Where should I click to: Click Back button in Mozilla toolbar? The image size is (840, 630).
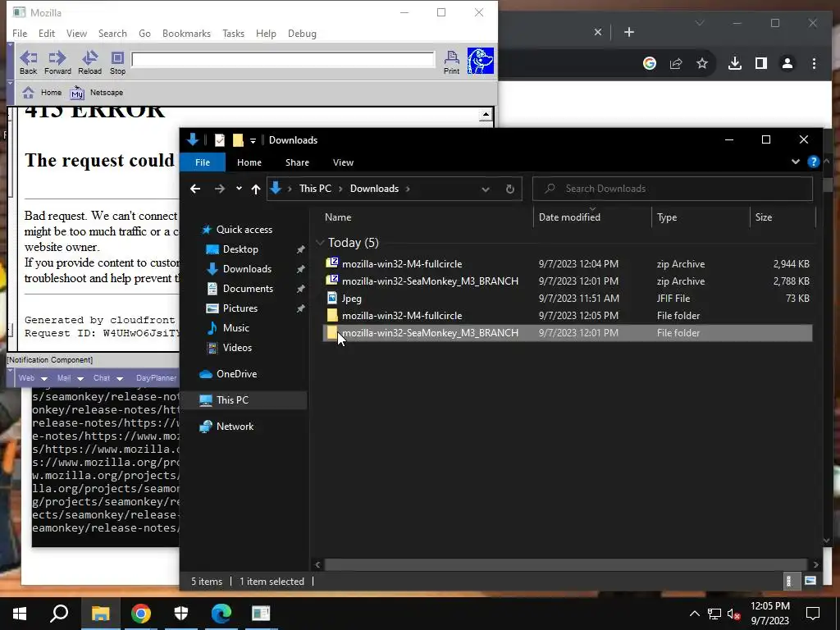[29, 62]
